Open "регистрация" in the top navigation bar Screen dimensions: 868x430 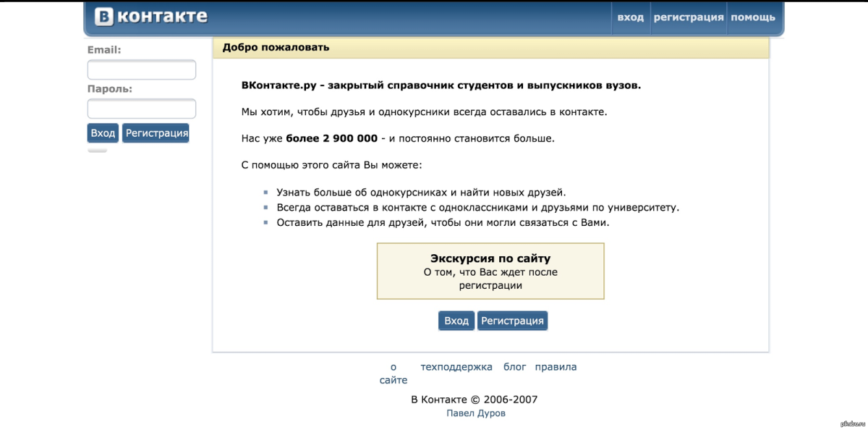(689, 17)
